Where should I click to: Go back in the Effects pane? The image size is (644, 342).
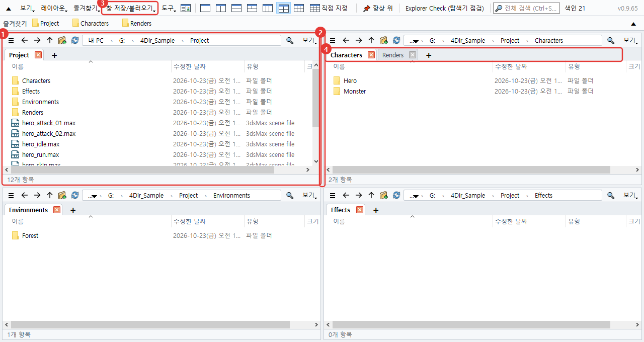pyautogui.click(x=346, y=196)
